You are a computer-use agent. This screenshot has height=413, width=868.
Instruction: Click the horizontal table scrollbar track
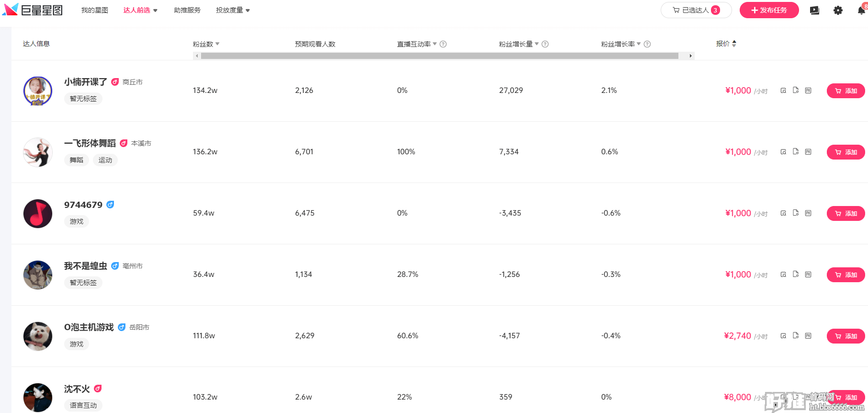pyautogui.click(x=440, y=56)
